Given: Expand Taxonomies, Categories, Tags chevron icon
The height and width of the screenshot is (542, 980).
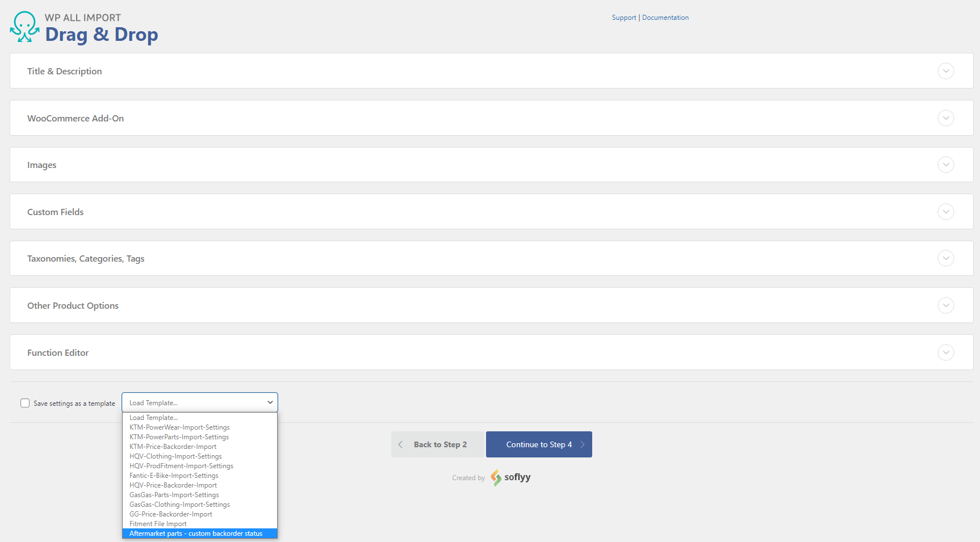Looking at the screenshot, I should tap(945, 258).
